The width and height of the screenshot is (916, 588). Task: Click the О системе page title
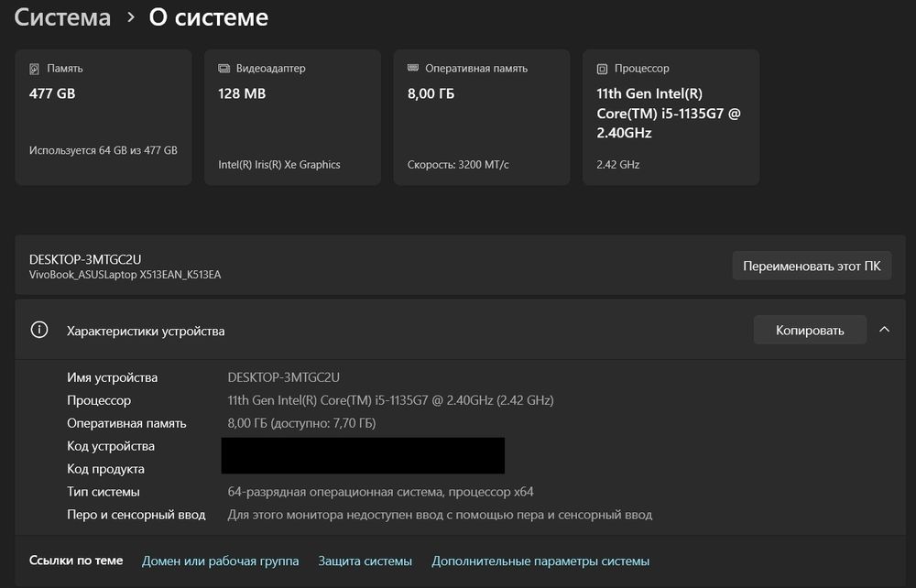(x=209, y=17)
